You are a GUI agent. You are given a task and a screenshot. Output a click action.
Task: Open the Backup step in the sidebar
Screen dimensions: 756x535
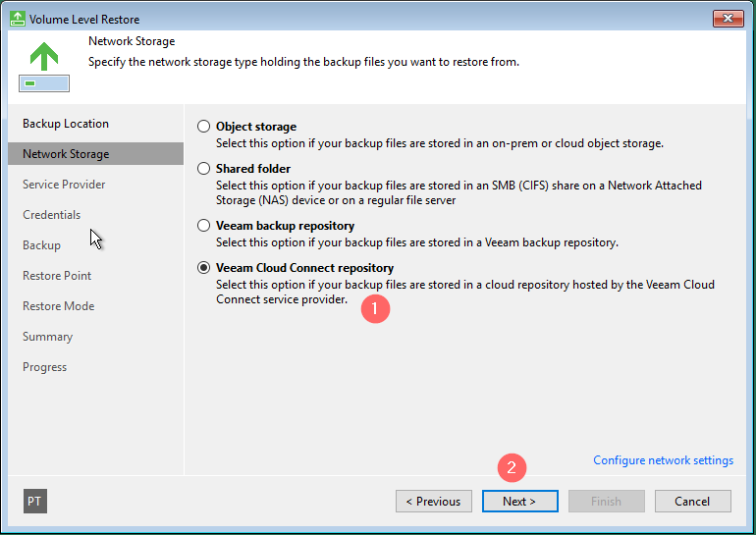pyautogui.click(x=41, y=244)
